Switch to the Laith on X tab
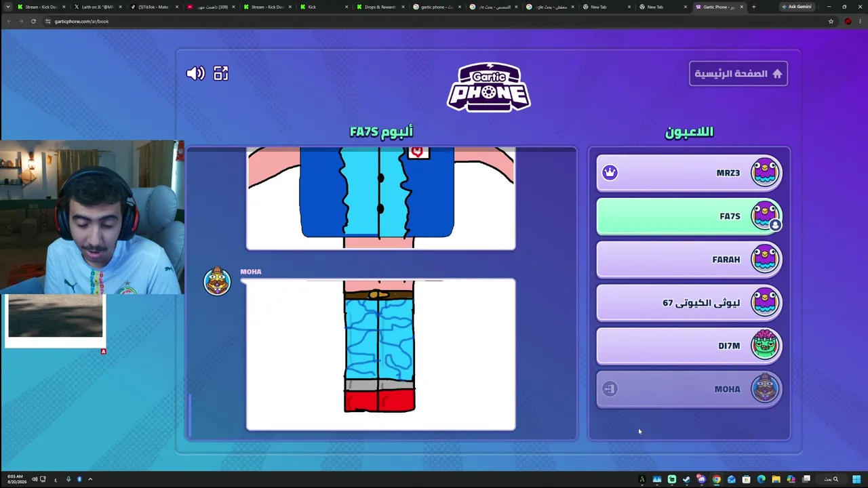The height and width of the screenshot is (488, 868). pyautogui.click(x=97, y=7)
